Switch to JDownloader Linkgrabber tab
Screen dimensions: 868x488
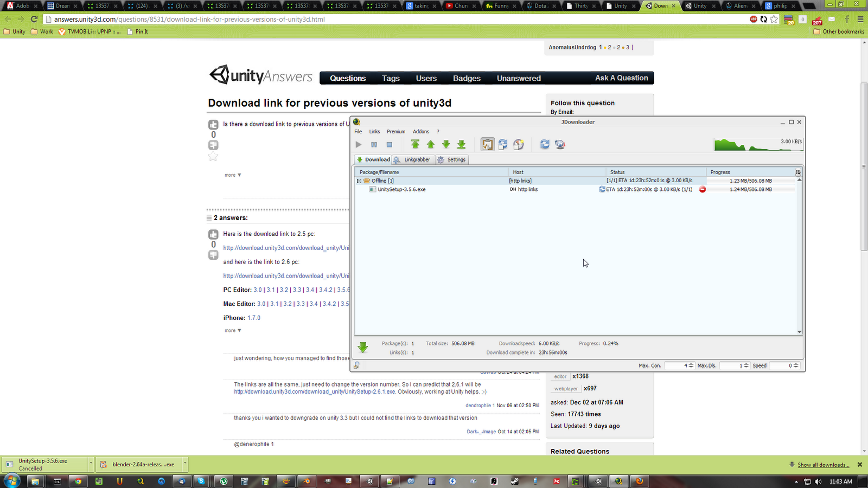click(412, 160)
